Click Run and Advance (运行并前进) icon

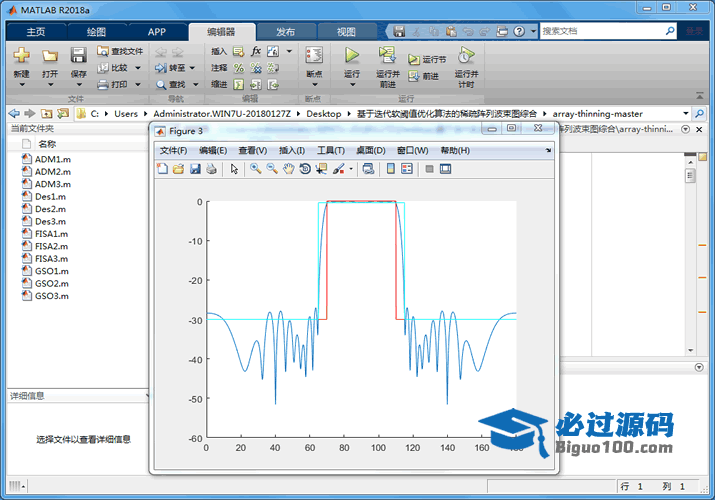(x=387, y=55)
